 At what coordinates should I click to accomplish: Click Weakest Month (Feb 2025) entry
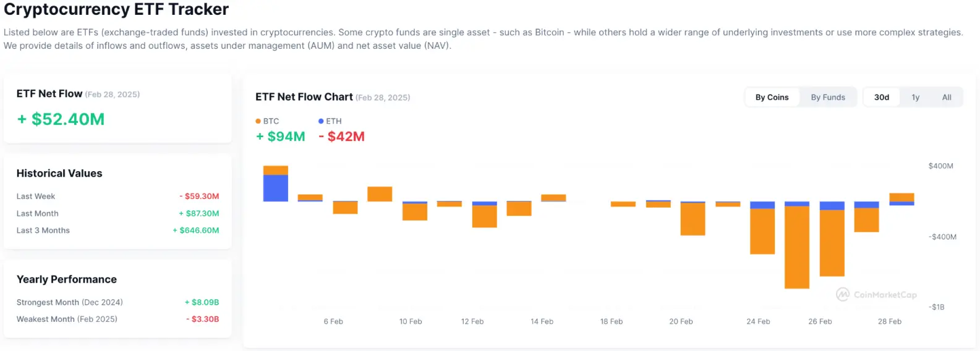coord(67,319)
